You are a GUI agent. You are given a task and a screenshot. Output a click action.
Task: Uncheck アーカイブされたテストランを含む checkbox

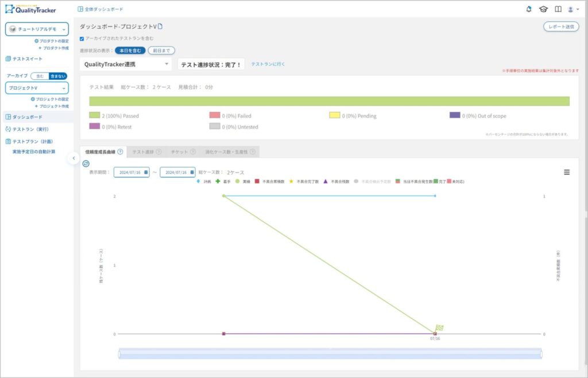(x=82, y=38)
